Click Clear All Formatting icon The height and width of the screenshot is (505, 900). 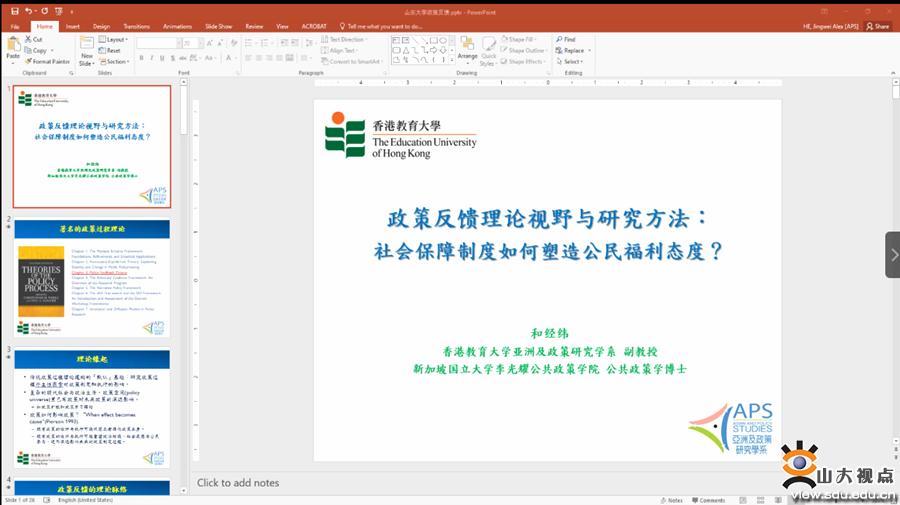coord(234,44)
